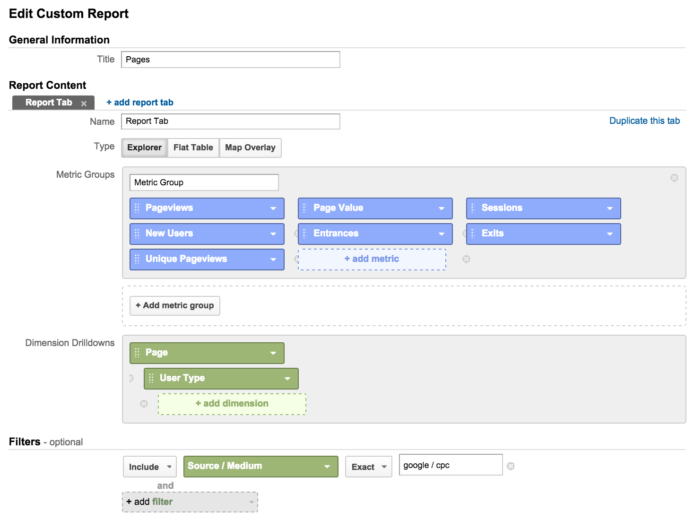This screenshot has height=520, width=694.
Task: Click Duplicate this tab link
Action: click(x=644, y=121)
